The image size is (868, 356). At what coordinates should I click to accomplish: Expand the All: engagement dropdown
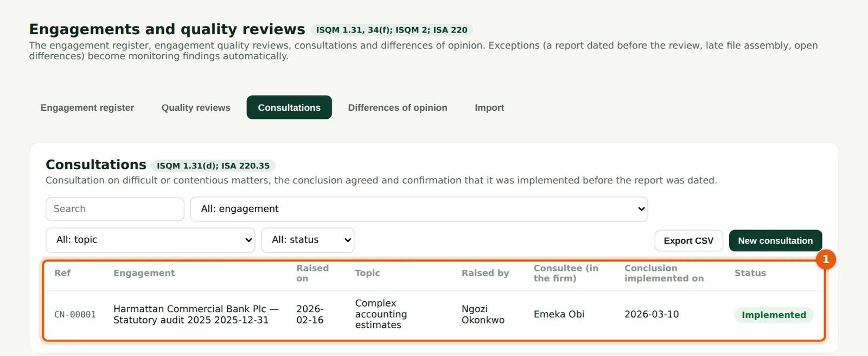click(419, 209)
